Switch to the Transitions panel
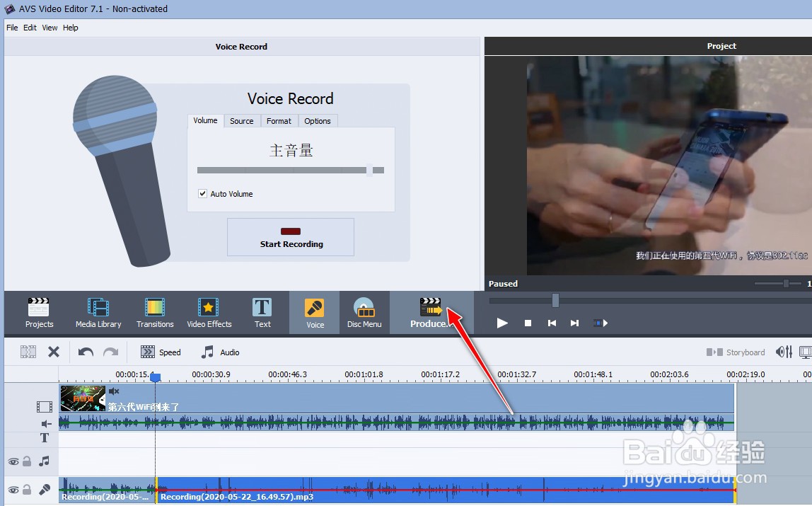This screenshot has height=506, width=812. 154,312
